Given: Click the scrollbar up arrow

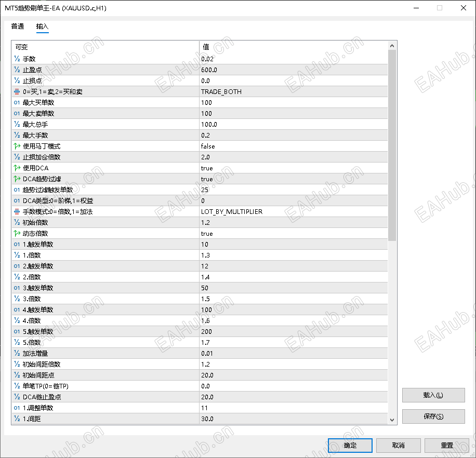Looking at the screenshot, I should click(392, 46).
